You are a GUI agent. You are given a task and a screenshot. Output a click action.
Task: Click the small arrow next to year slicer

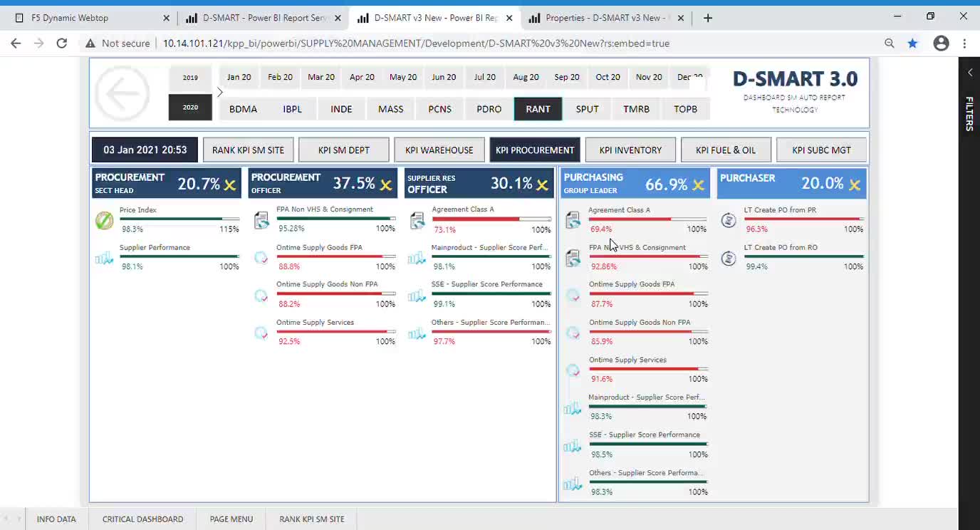click(219, 93)
